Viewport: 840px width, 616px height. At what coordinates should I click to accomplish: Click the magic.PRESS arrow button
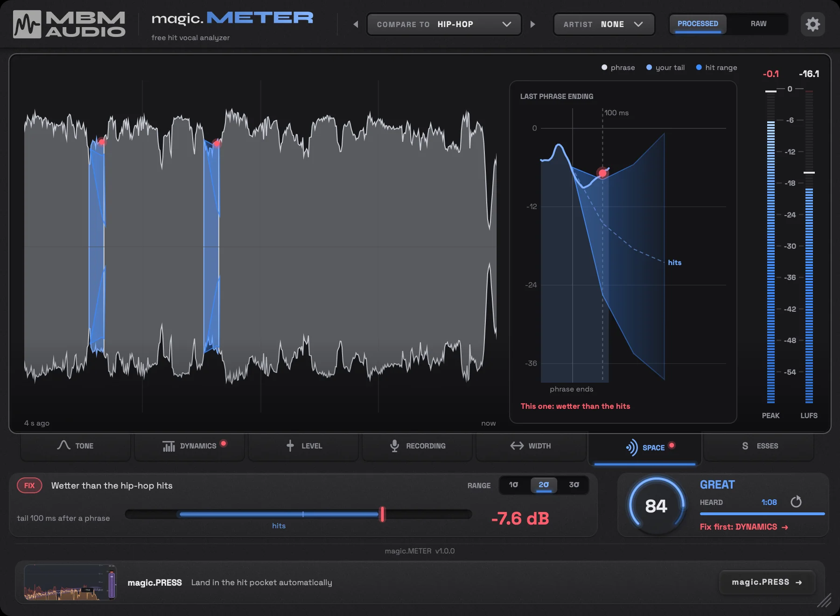pyautogui.click(x=767, y=582)
